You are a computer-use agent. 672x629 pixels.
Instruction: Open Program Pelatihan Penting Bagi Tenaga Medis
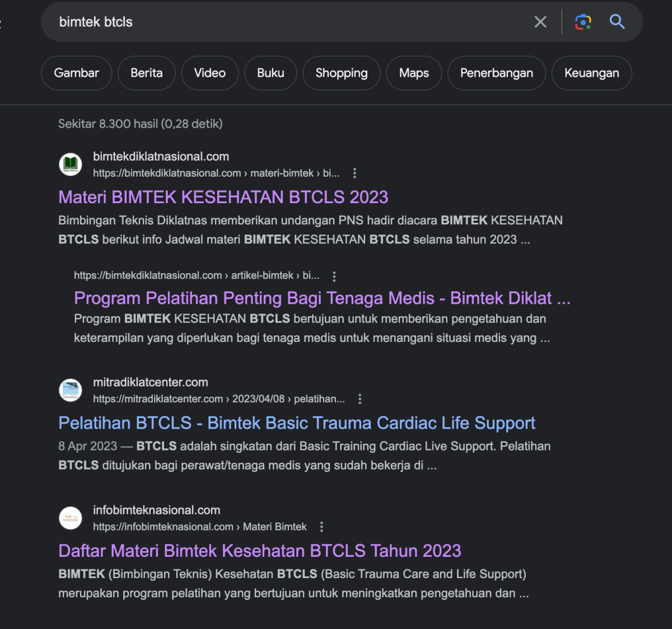[321, 298]
